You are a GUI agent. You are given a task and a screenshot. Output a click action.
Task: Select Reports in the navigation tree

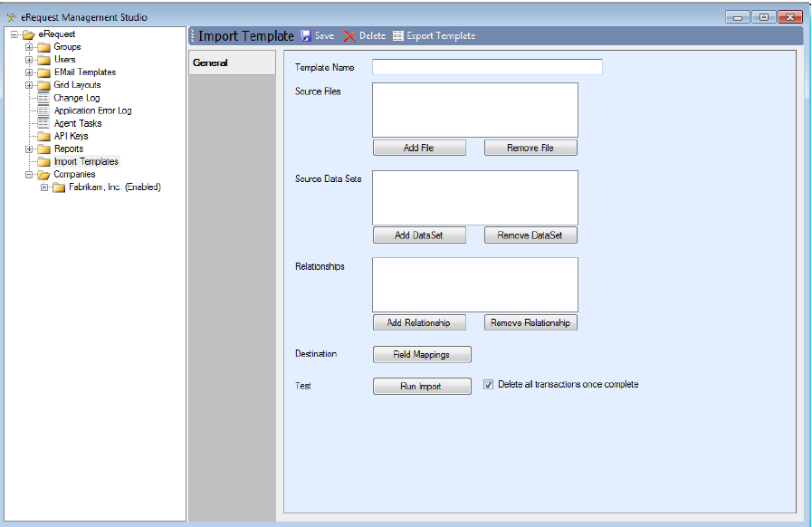[x=68, y=149]
